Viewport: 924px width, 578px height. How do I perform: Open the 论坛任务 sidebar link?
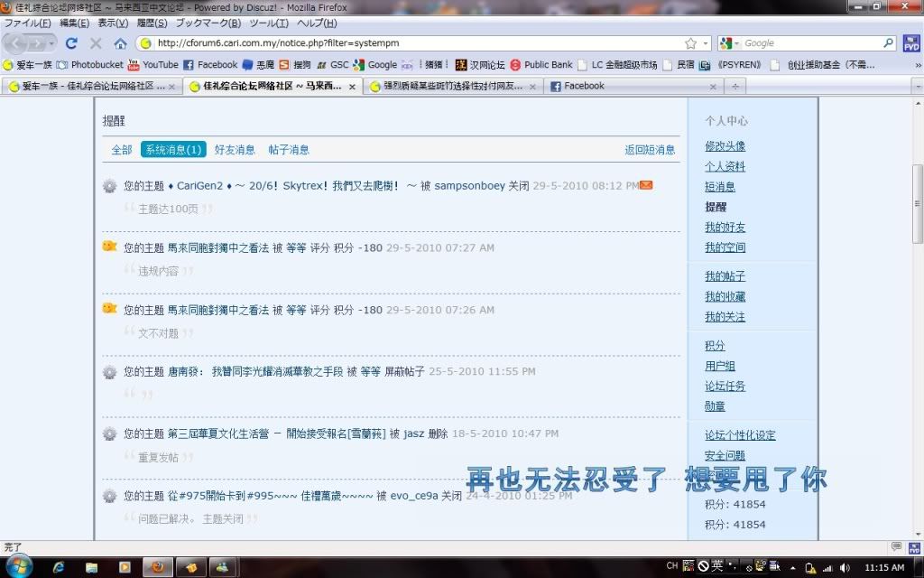(x=725, y=387)
